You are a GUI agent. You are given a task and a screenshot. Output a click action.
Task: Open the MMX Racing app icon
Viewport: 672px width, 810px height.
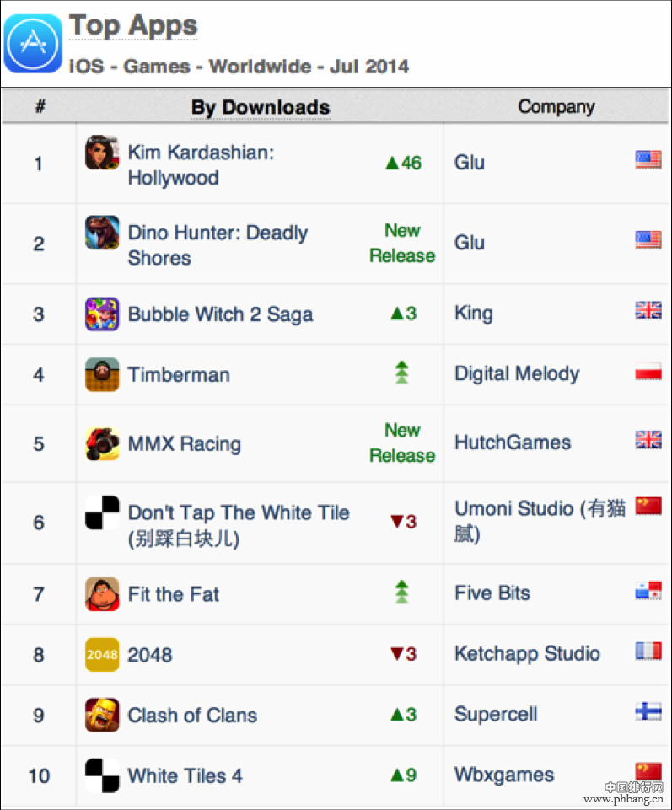(x=102, y=444)
